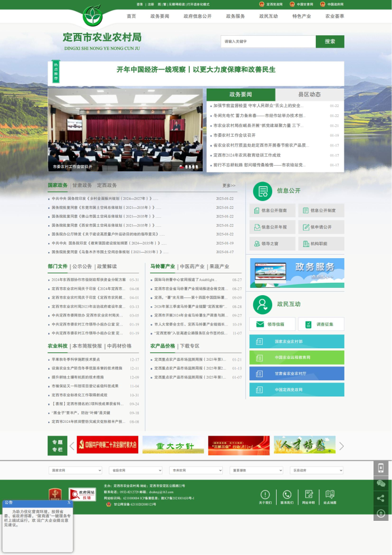392x555 pixels.
Task: Select 政务服务 in top navigation menu
Action: click(235, 16)
